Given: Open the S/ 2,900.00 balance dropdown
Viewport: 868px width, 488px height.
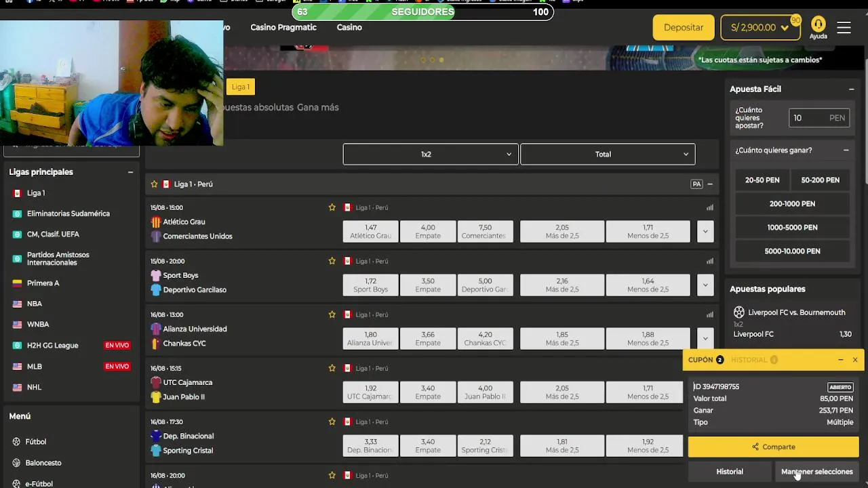Looking at the screenshot, I should pyautogui.click(x=760, y=28).
